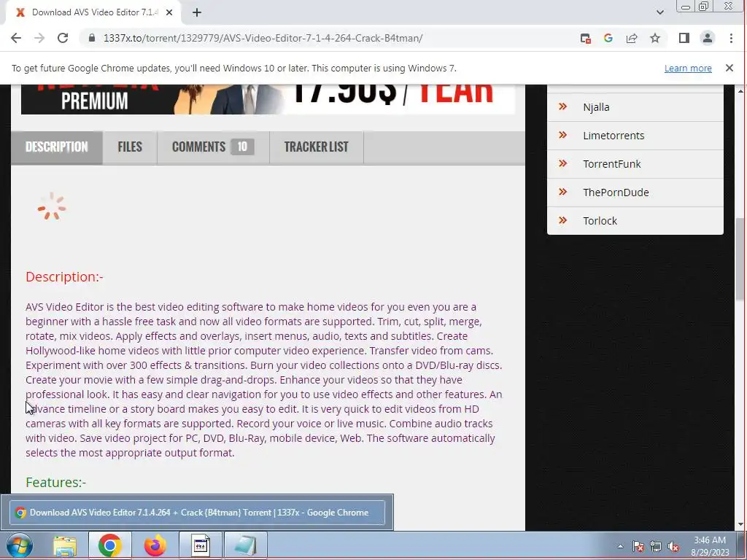Click the chevron icon beside Limetorrents
The image size is (747, 560).
click(562, 135)
